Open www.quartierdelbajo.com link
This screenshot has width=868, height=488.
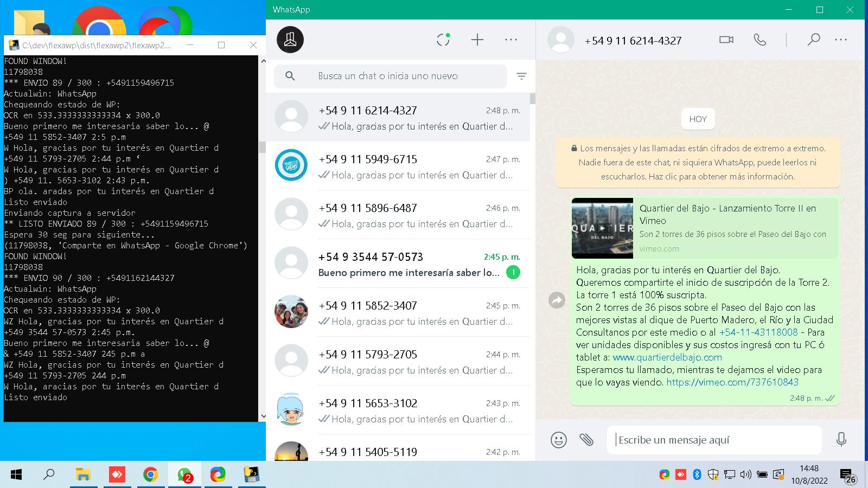tap(667, 357)
